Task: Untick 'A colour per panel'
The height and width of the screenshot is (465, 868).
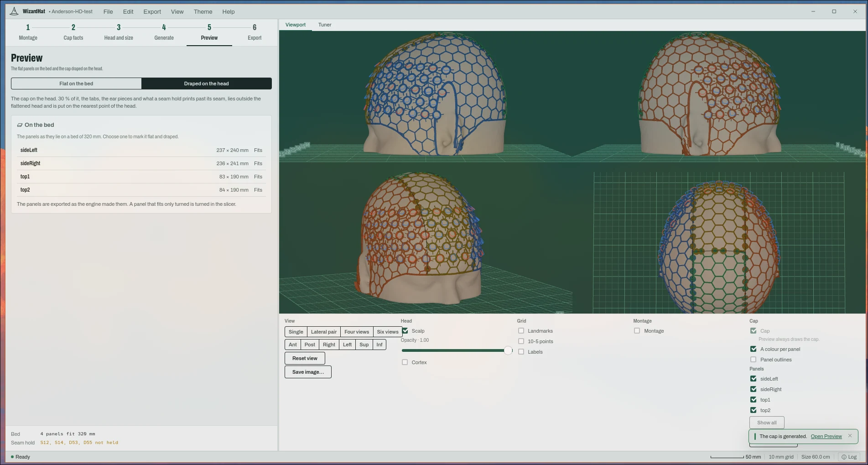Action: pos(754,349)
